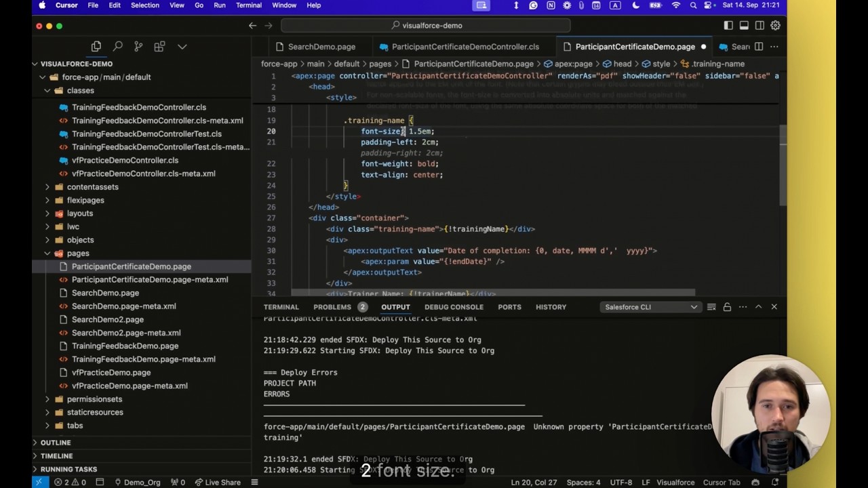Open the Extensions view icon
Viewport: 868px width, 488px height.
(x=159, y=47)
